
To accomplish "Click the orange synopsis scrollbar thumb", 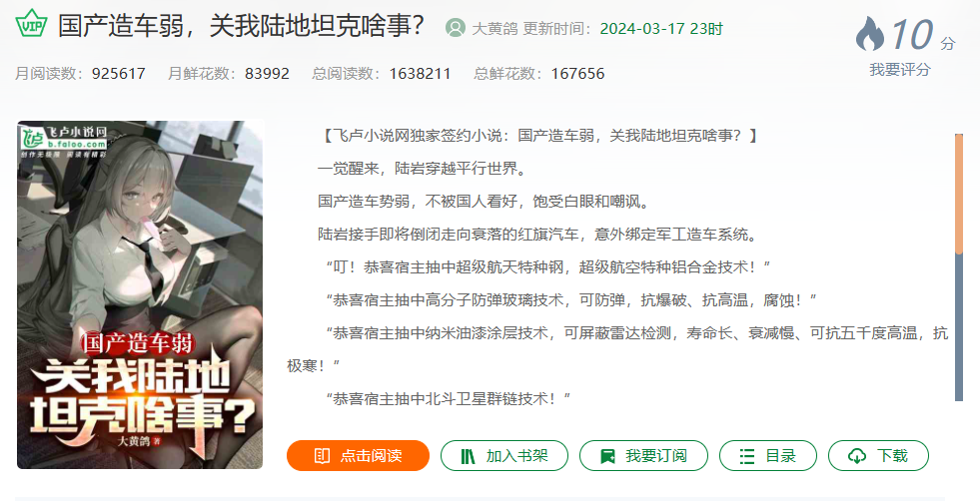I will point(959,194).
